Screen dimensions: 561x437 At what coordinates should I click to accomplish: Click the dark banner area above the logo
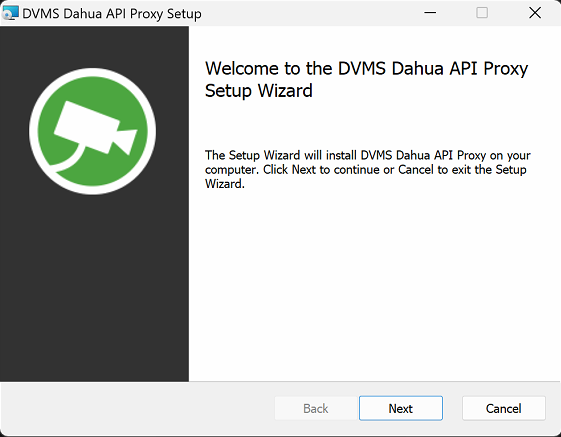pyautogui.click(x=94, y=47)
